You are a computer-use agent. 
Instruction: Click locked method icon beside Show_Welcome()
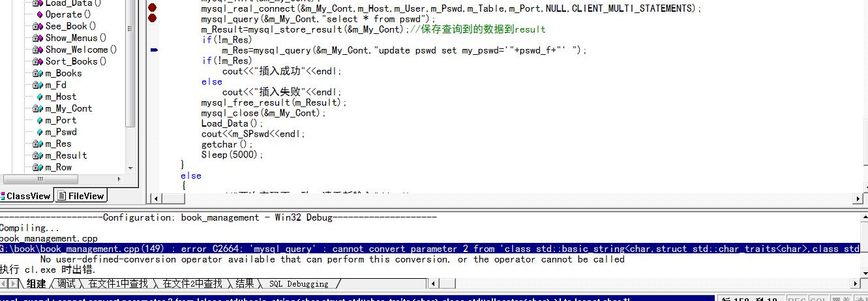coord(38,50)
